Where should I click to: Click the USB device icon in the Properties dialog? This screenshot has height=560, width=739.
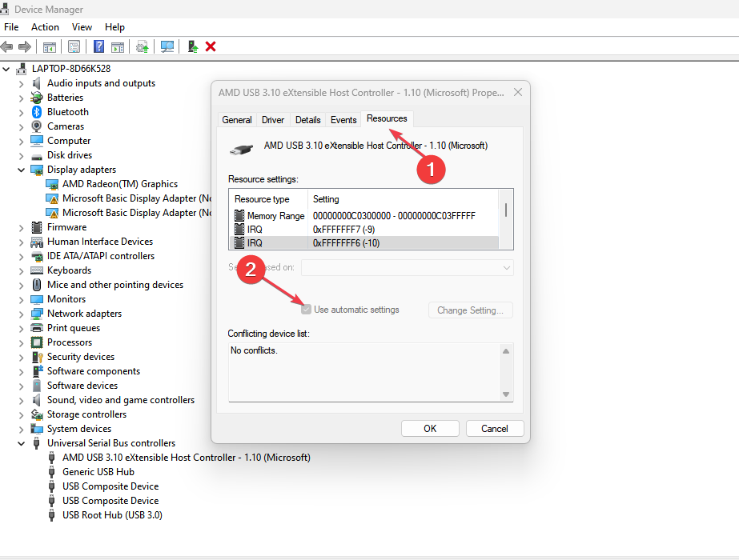click(x=241, y=149)
